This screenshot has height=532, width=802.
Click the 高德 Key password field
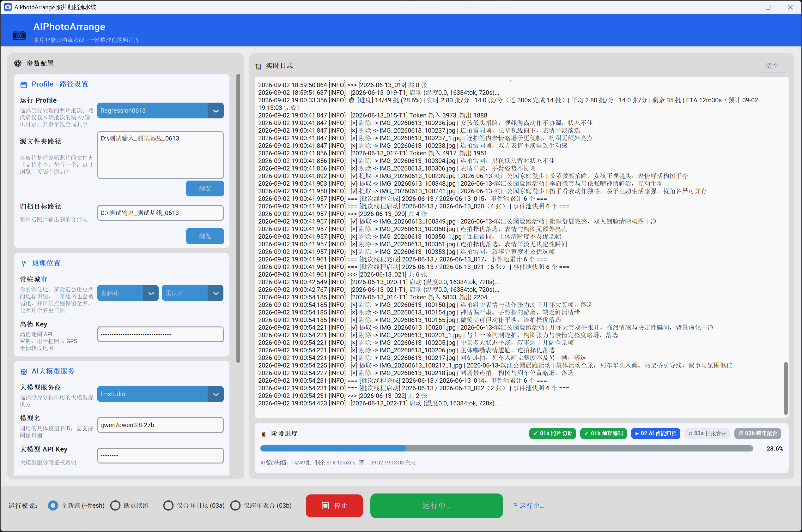160,334
